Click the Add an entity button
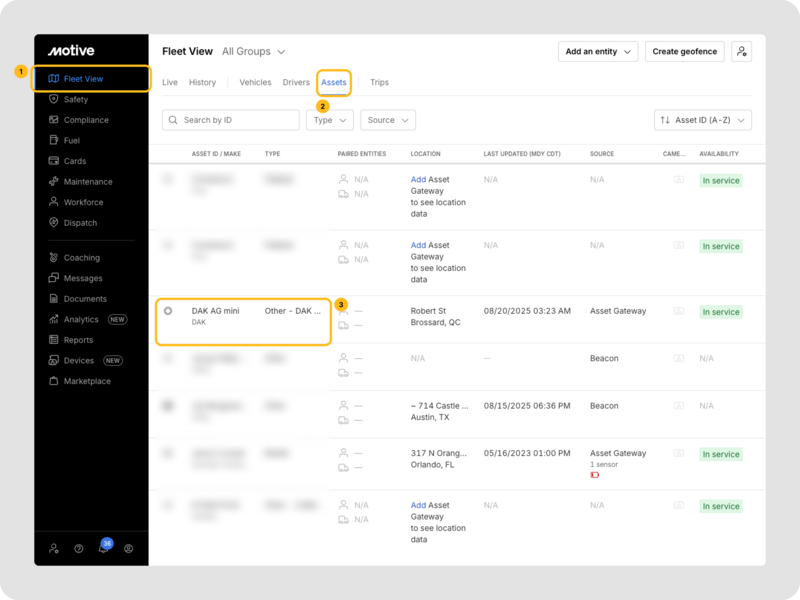Viewport: 800px width, 600px height. pyautogui.click(x=598, y=51)
